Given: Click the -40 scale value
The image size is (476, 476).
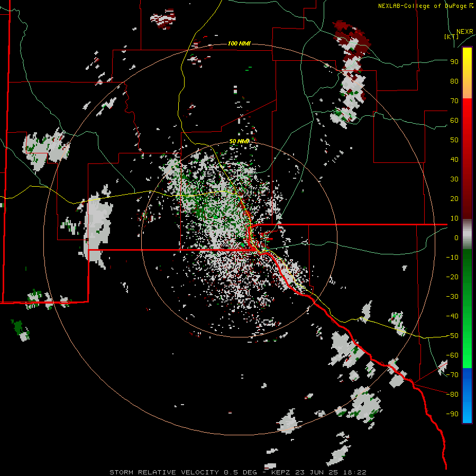Looking at the screenshot, I should point(452,316).
